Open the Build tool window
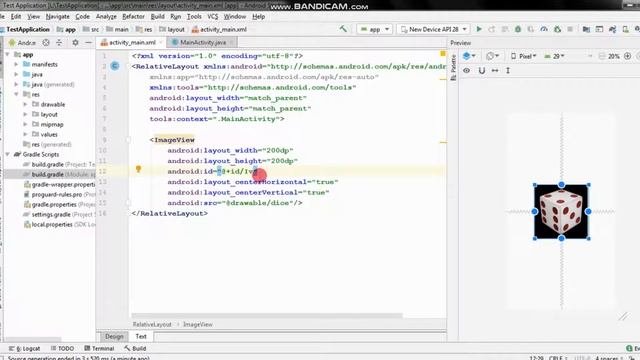This screenshot has height=360, width=640. tap(135, 348)
